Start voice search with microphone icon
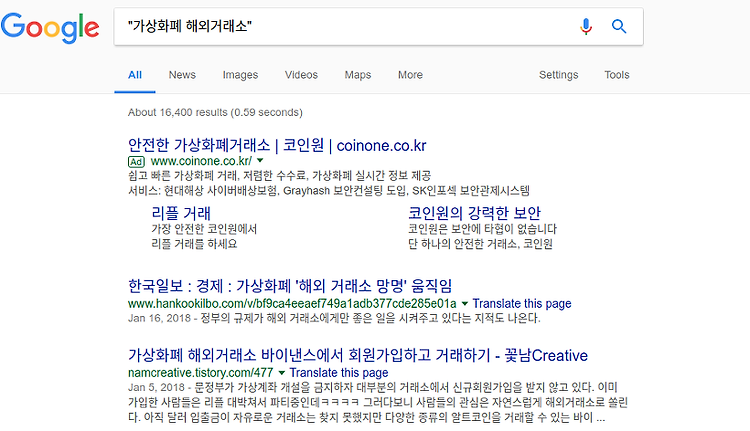Image resolution: width=750 pixels, height=431 pixels. (586, 26)
